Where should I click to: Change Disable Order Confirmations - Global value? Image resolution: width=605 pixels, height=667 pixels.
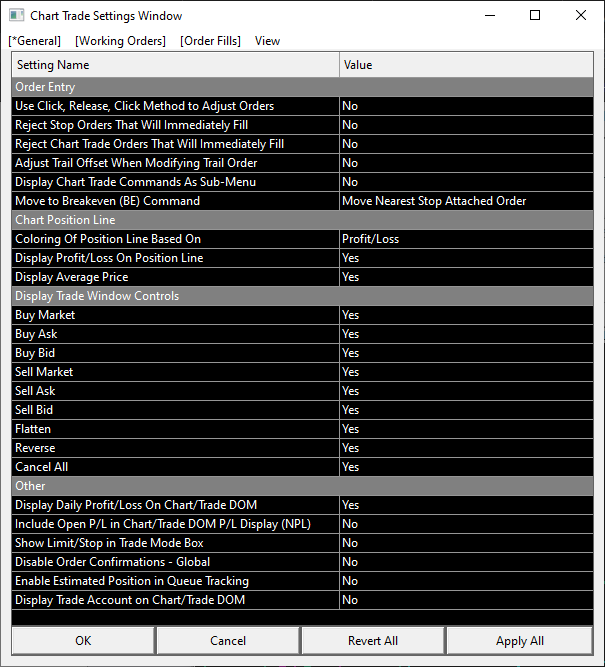[x=466, y=562]
